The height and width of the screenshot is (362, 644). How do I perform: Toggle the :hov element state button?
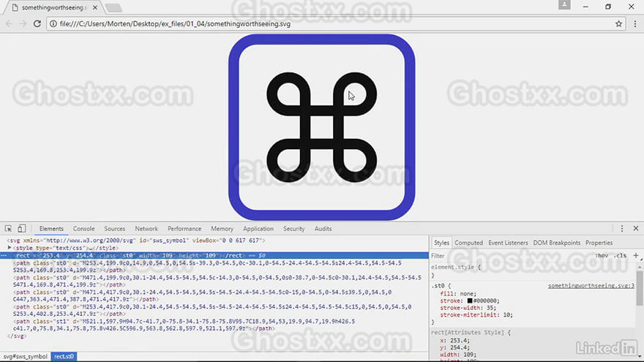(x=602, y=256)
